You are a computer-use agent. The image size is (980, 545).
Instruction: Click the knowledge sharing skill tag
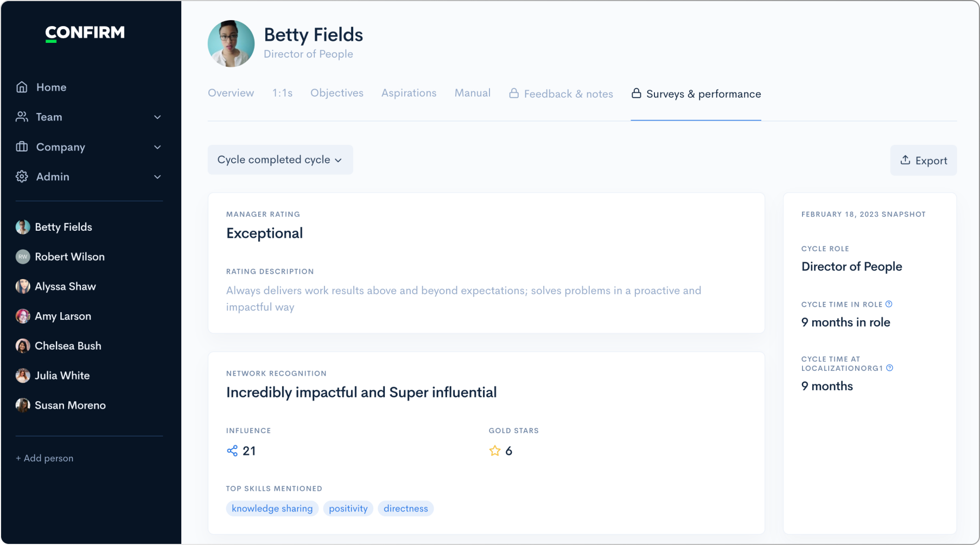click(x=272, y=509)
